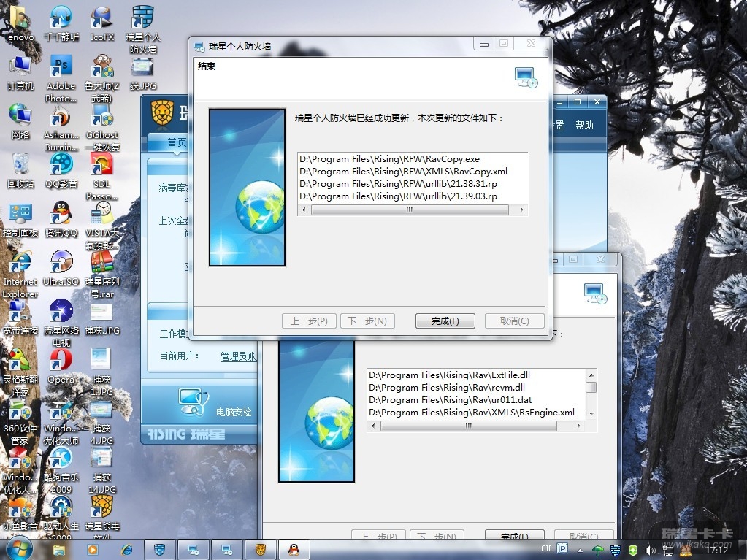Launch 酷狗音乐2009 desktop shortcut

(61, 471)
